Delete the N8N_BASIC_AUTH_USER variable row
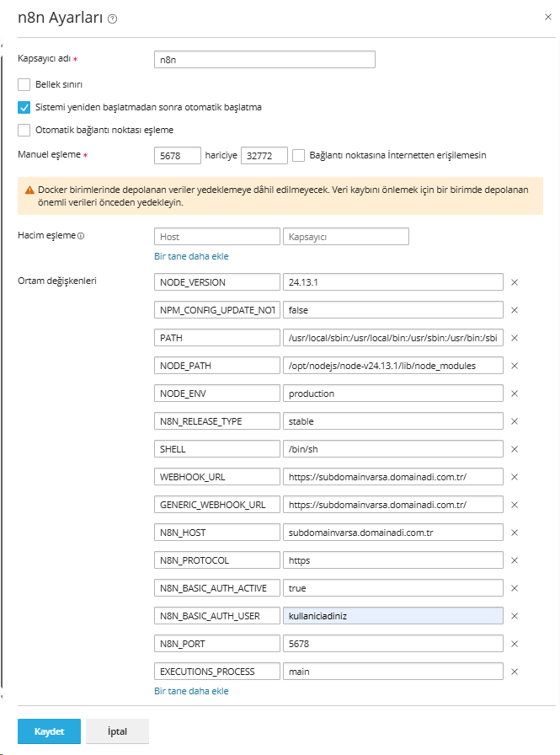Image resolution: width=560 pixels, height=755 pixels. [x=515, y=616]
